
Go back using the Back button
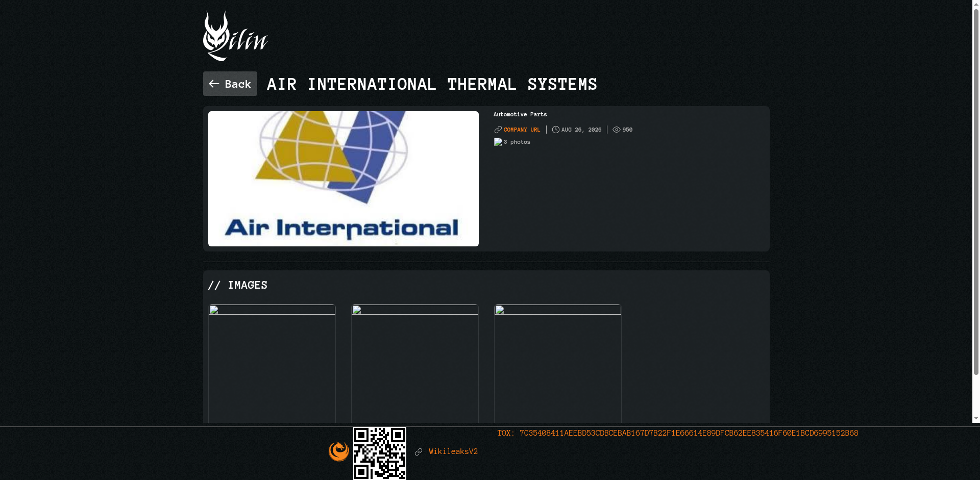coord(230,84)
